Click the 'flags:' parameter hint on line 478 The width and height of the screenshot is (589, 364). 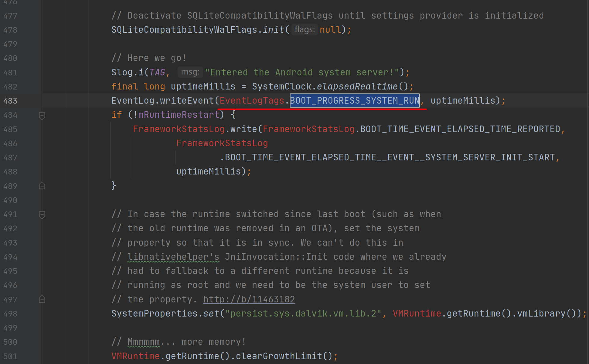coord(305,29)
